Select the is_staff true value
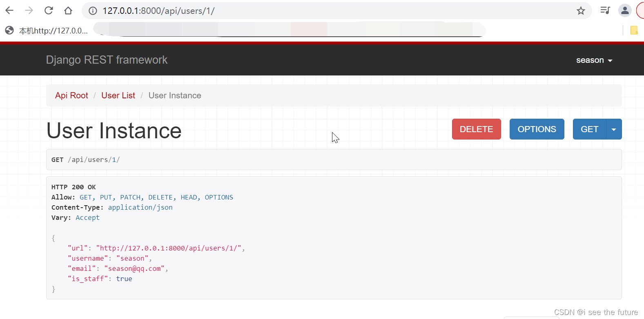This screenshot has width=644, height=319. 124,279
